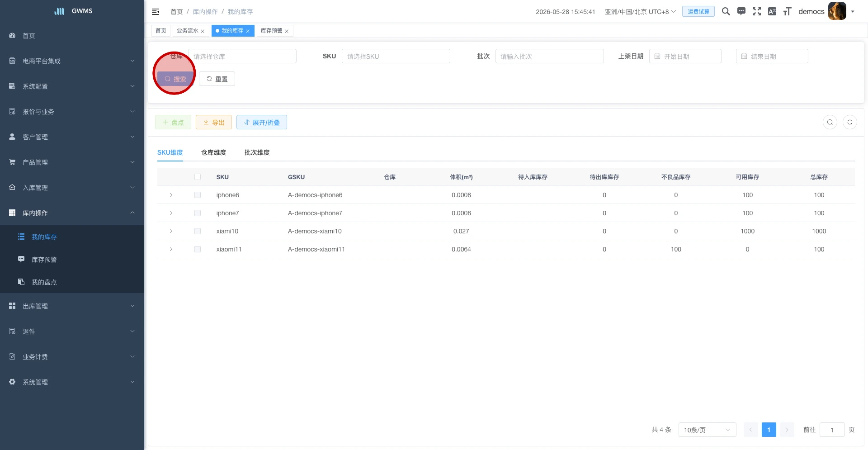
Task: Switch to the 库存预警 page tab
Action: point(271,31)
